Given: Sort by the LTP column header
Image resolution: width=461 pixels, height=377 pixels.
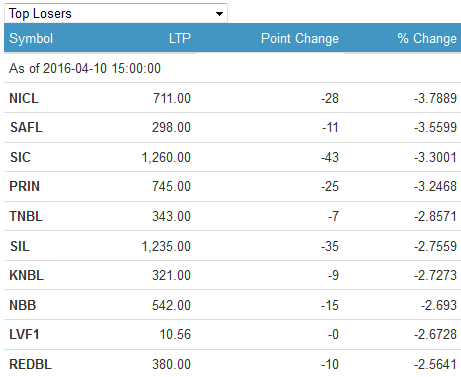Looking at the screenshot, I should pyautogui.click(x=180, y=38).
